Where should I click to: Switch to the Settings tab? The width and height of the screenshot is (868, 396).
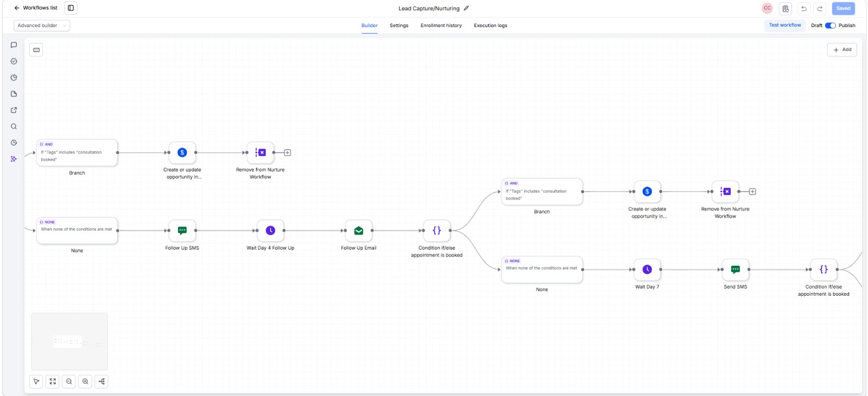[x=399, y=25]
